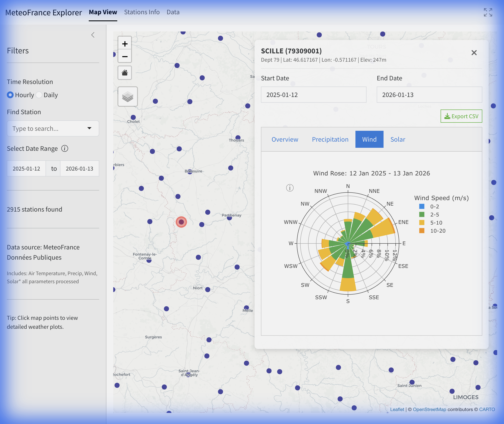Click the 5-10 yellow legend swatch

[x=421, y=223]
